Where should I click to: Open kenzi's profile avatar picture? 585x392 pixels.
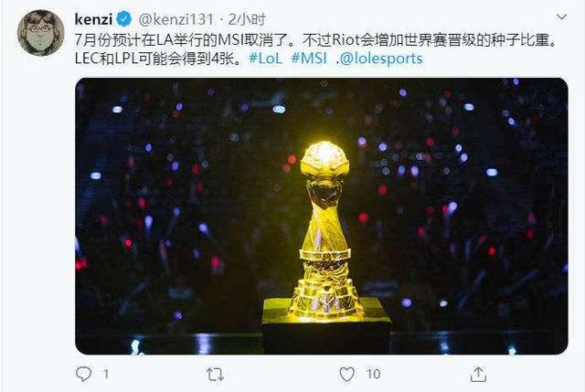pyautogui.click(x=40, y=33)
